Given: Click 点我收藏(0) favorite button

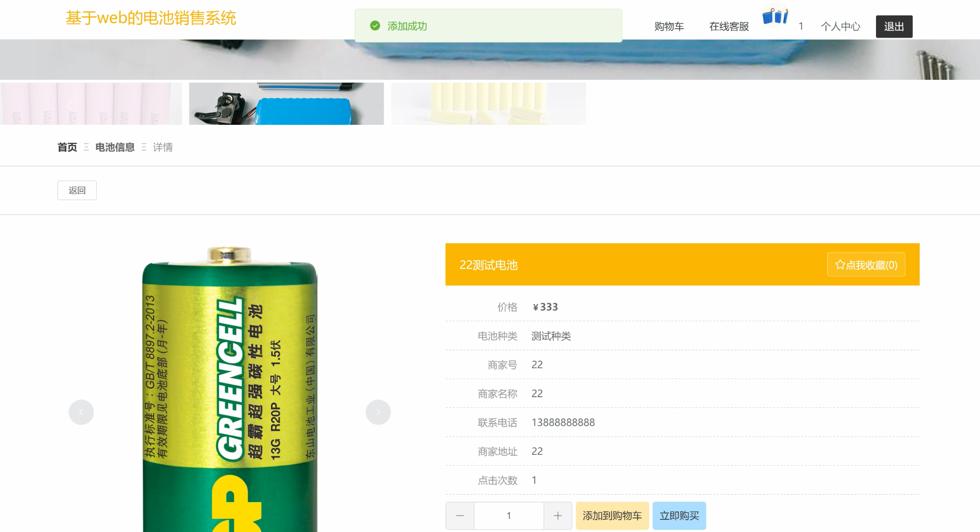Looking at the screenshot, I should pyautogui.click(x=866, y=265).
